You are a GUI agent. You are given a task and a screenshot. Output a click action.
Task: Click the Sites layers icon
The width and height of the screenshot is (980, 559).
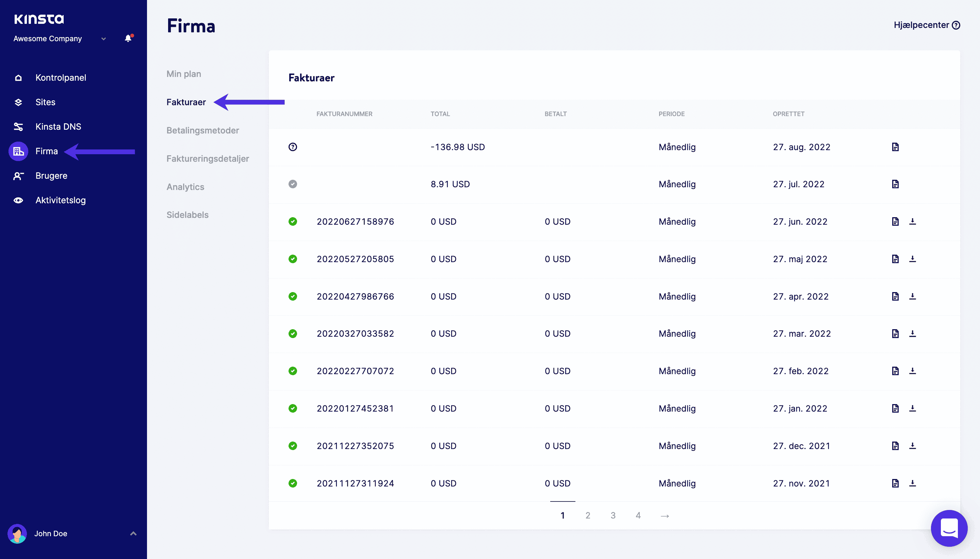pyautogui.click(x=18, y=102)
